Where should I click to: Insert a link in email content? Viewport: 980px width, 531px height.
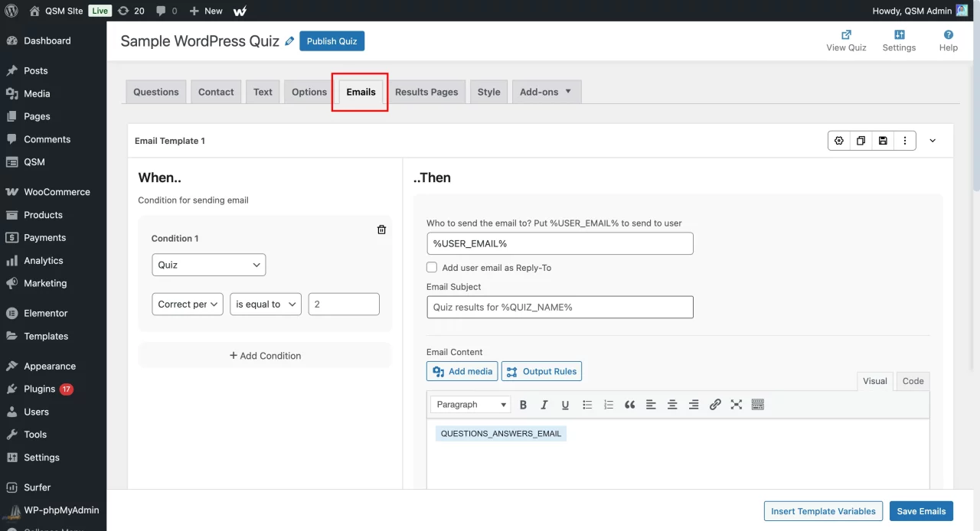tap(715, 405)
